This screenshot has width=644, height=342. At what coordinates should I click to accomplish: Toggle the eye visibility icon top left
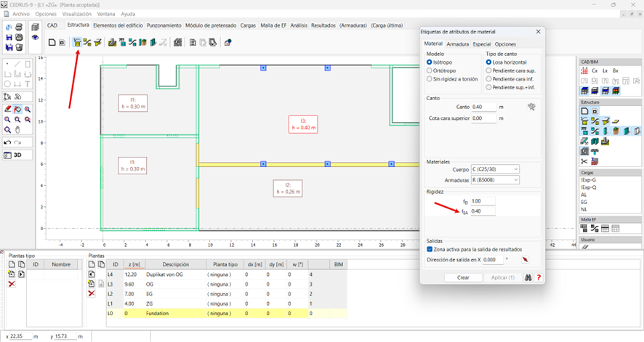pyautogui.click(x=36, y=37)
